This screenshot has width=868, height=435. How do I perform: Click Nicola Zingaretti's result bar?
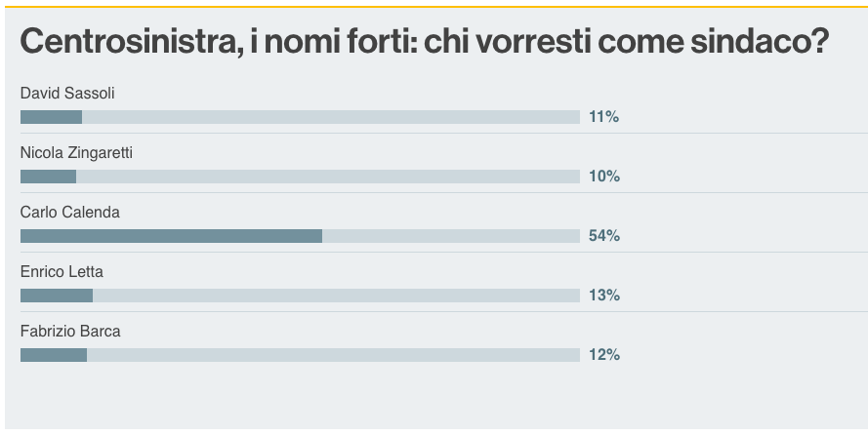tap(300, 177)
